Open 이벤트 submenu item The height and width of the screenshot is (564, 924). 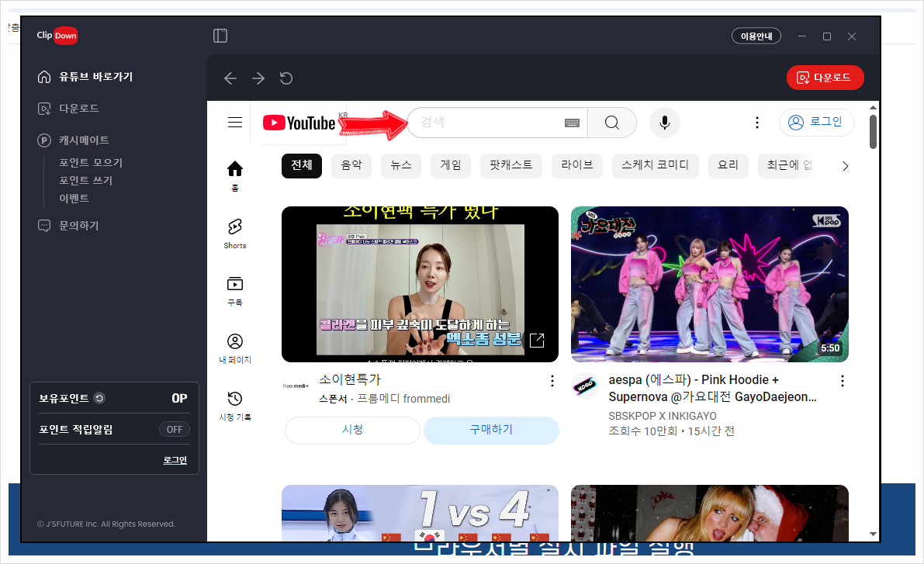(x=74, y=198)
